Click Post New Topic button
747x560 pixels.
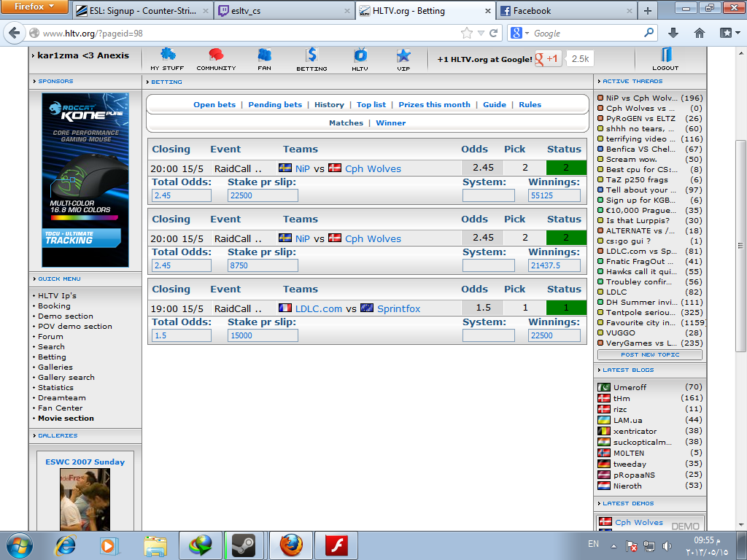click(x=650, y=355)
